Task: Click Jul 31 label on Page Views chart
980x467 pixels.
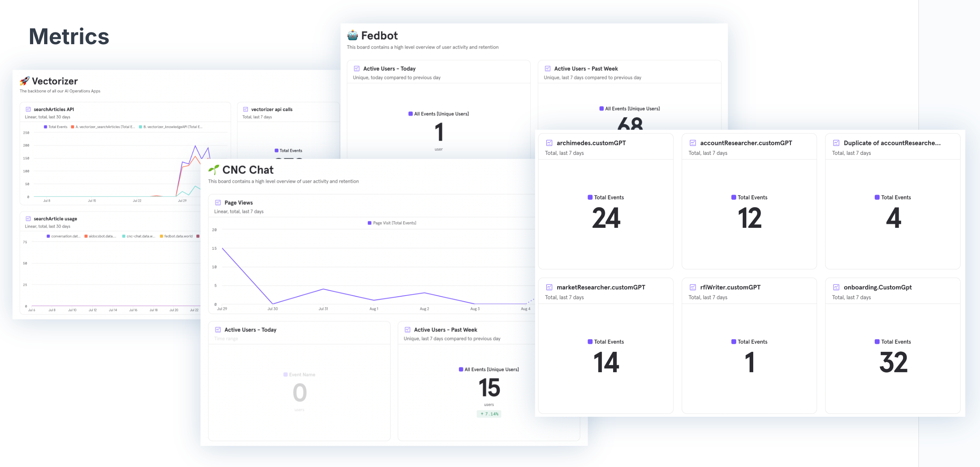Action: (x=323, y=309)
